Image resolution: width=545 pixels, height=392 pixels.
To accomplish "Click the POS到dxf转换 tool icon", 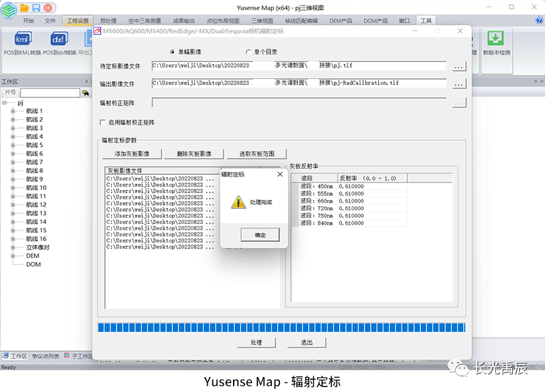I will point(59,40).
